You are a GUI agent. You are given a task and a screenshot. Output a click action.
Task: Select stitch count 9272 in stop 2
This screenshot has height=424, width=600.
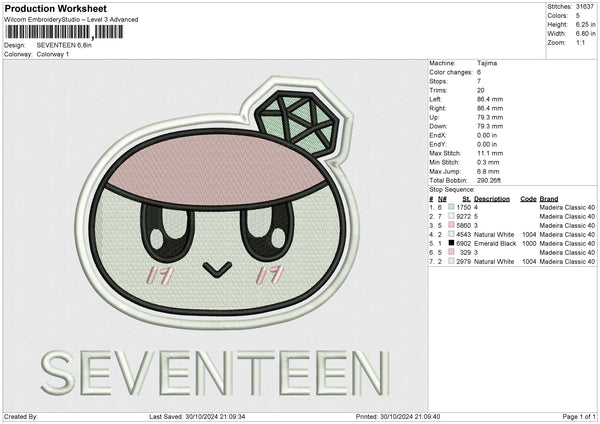(464, 217)
